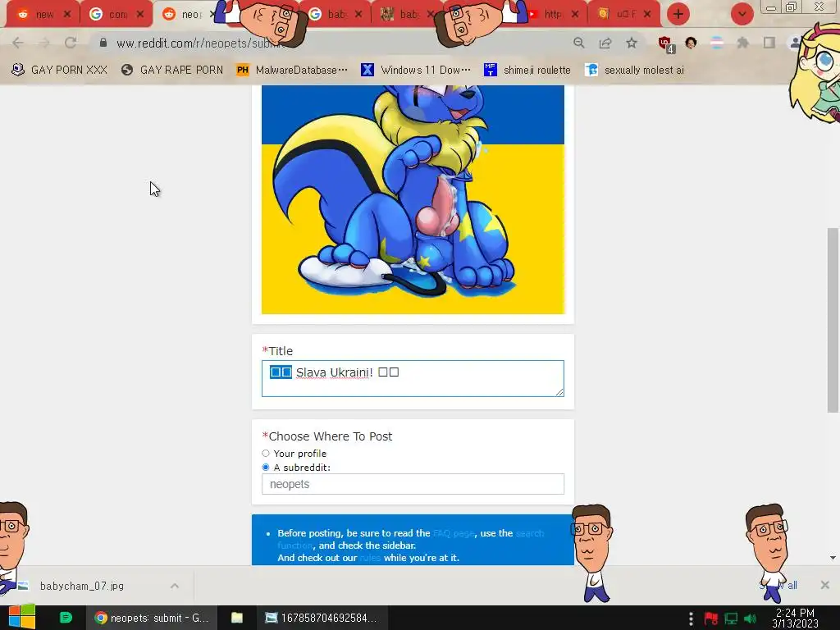Close the Reddit 'new' tab
Screen dimensions: 840x630
(67, 15)
